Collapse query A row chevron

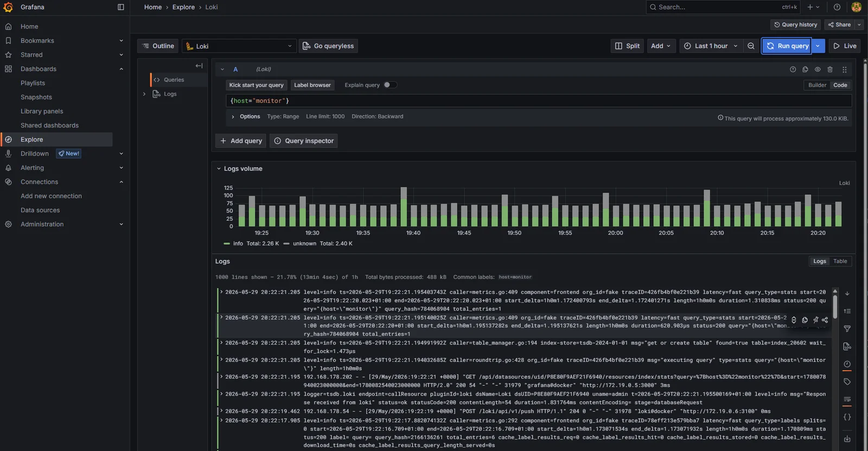click(x=222, y=69)
